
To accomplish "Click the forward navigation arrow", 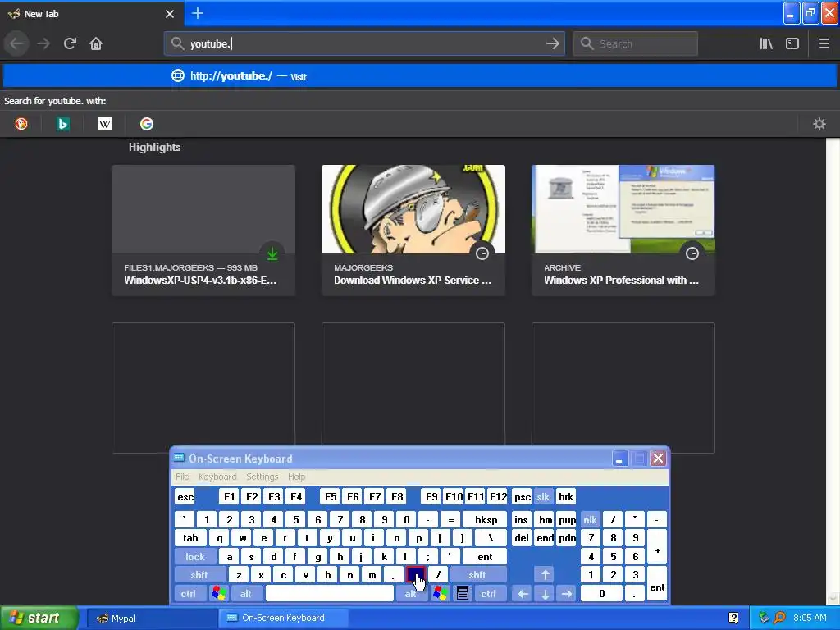I will (x=43, y=43).
